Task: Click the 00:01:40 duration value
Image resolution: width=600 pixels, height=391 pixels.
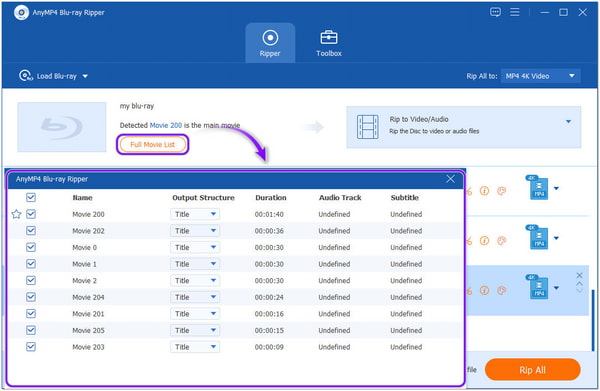Action: click(269, 214)
